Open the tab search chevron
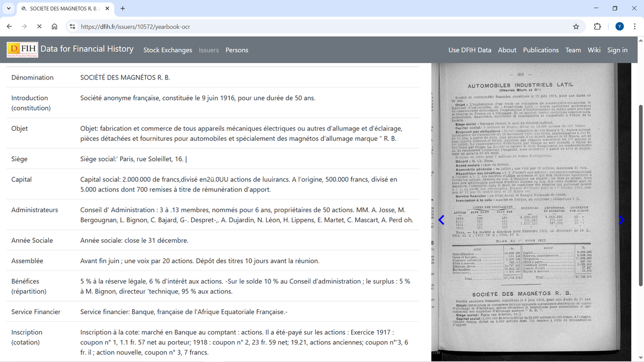Image resolution: width=644 pixels, height=362 pixels. click(x=8, y=9)
